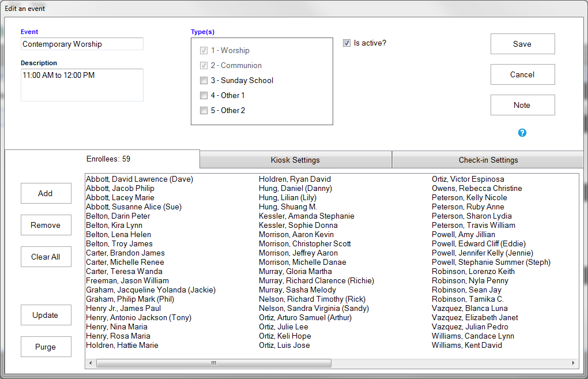Open the Check-in Settings tab
The height and width of the screenshot is (379, 588).
488,160
